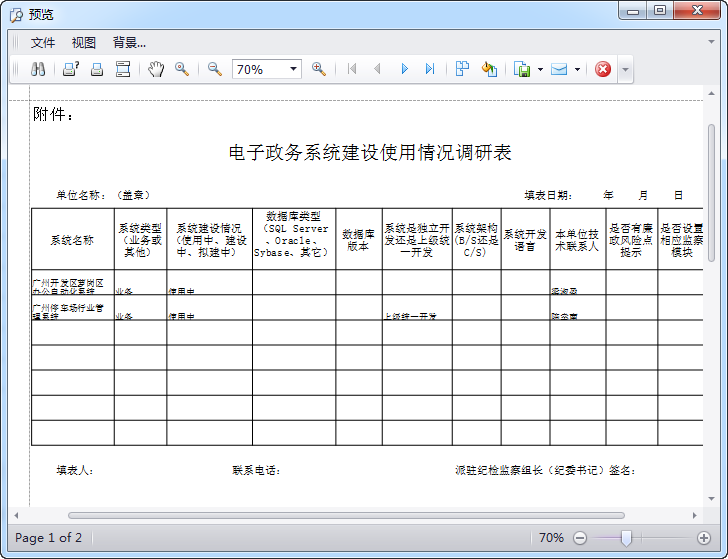Screen dimensions: 728x559
Task: Open the 文件 menu
Action: (x=43, y=43)
